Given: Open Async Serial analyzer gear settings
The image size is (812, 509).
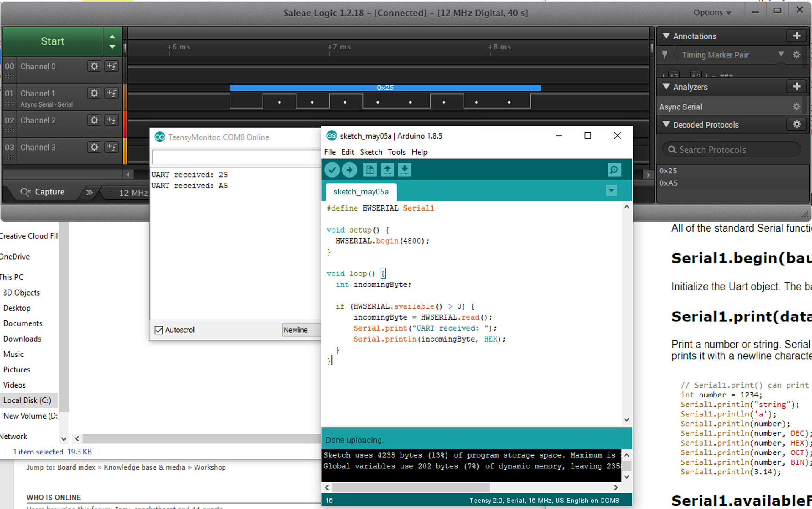Looking at the screenshot, I should [796, 107].
